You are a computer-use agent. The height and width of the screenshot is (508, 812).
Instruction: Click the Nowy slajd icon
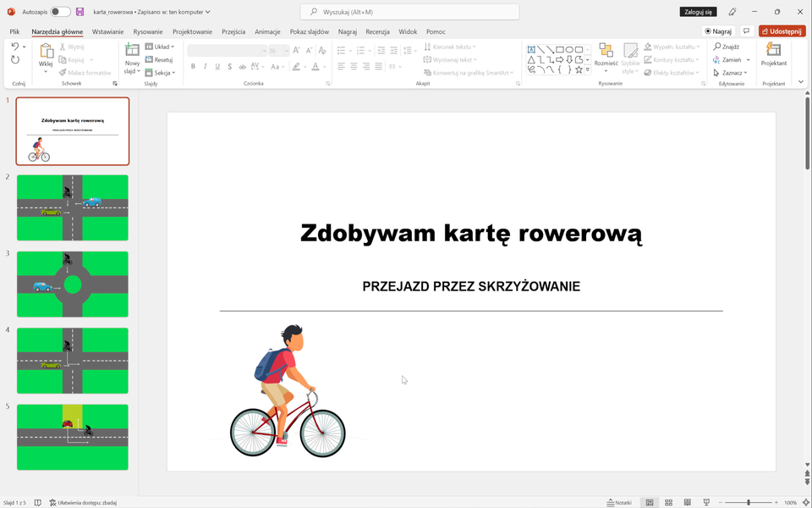[132, 51]
